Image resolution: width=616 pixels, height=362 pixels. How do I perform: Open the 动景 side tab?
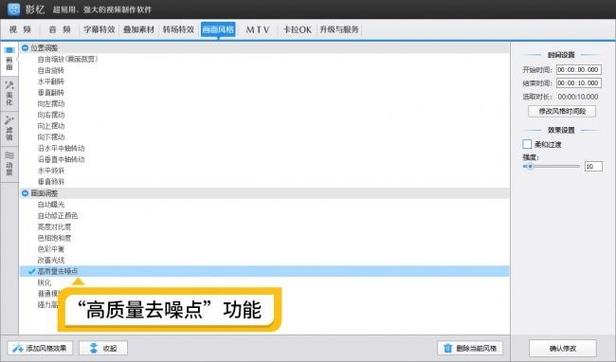click(x=9, y=163)
